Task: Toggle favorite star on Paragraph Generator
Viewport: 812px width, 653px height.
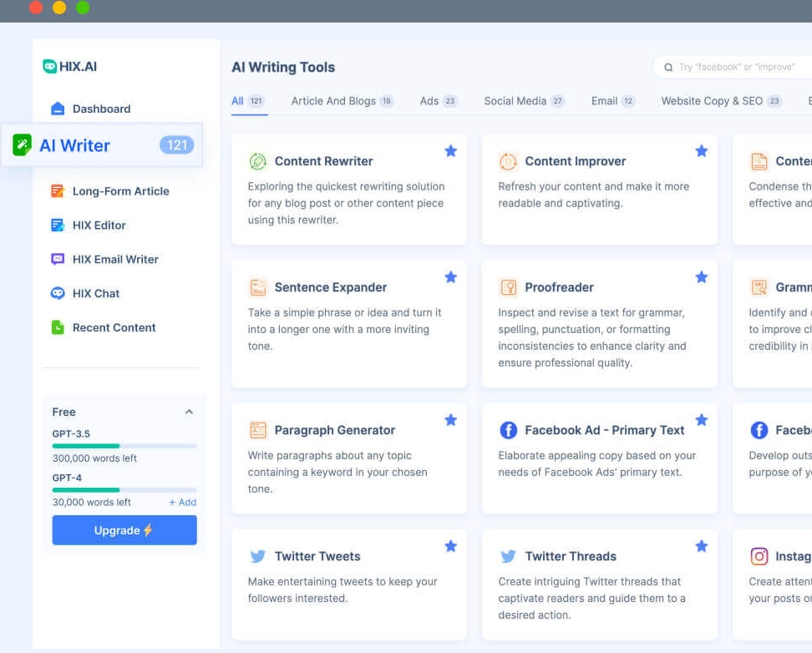Action: click(x=451, y=420)
